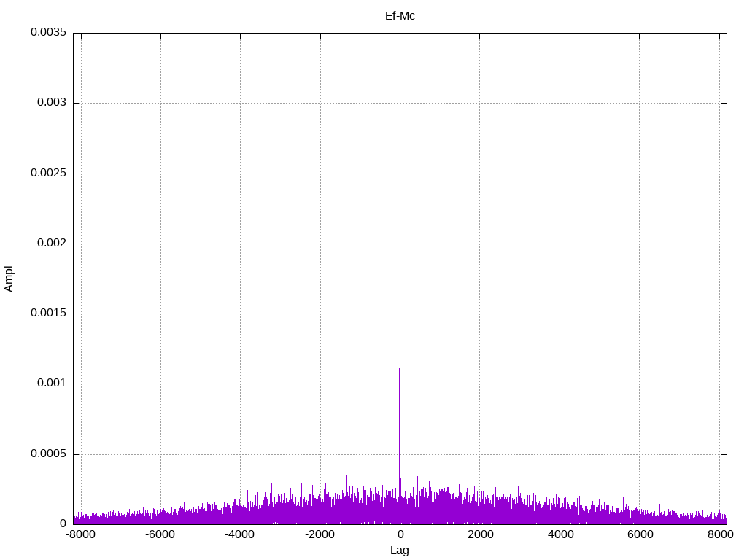Click the 0 tick label on Lag axis

coord(400,534)
